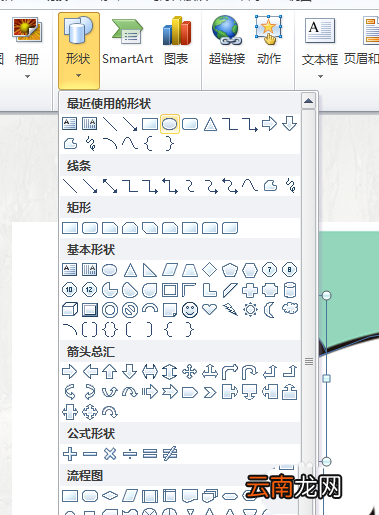Select the sun shape
Viewport: 379px width, 515px height.
pos(250,310)
